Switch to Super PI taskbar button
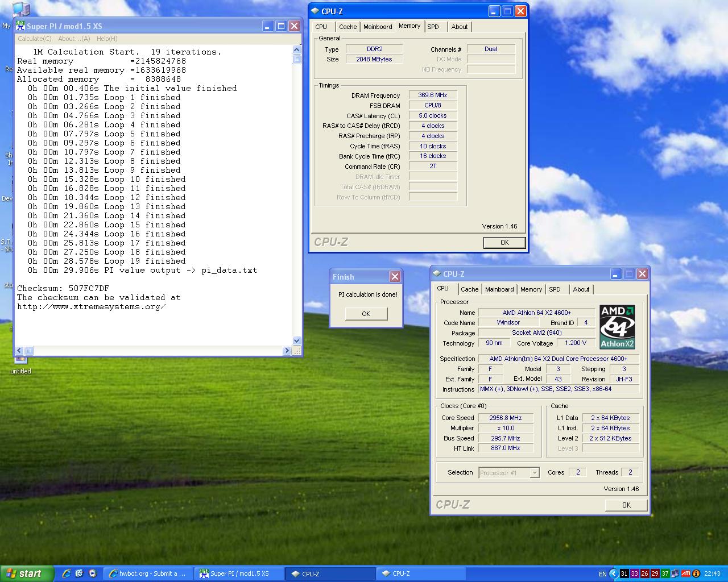The height and width of the screenshot is (582, 728). pyautogui.click(x=239, y=573)
